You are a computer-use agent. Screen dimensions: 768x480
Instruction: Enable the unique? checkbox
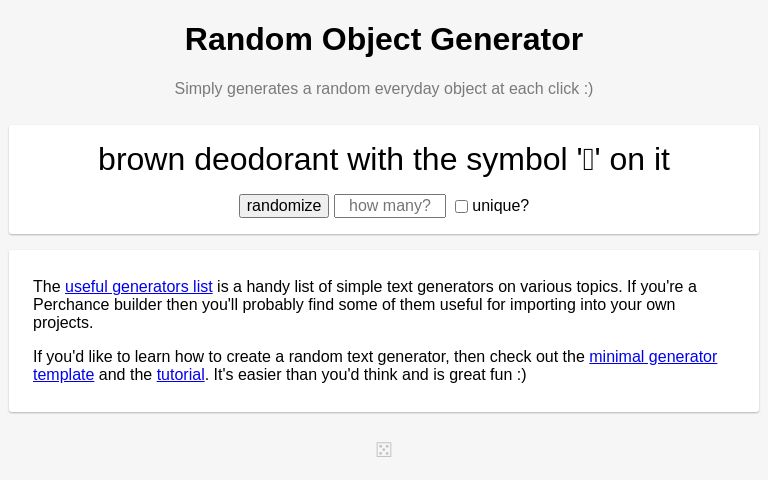(x=461, y=207)
